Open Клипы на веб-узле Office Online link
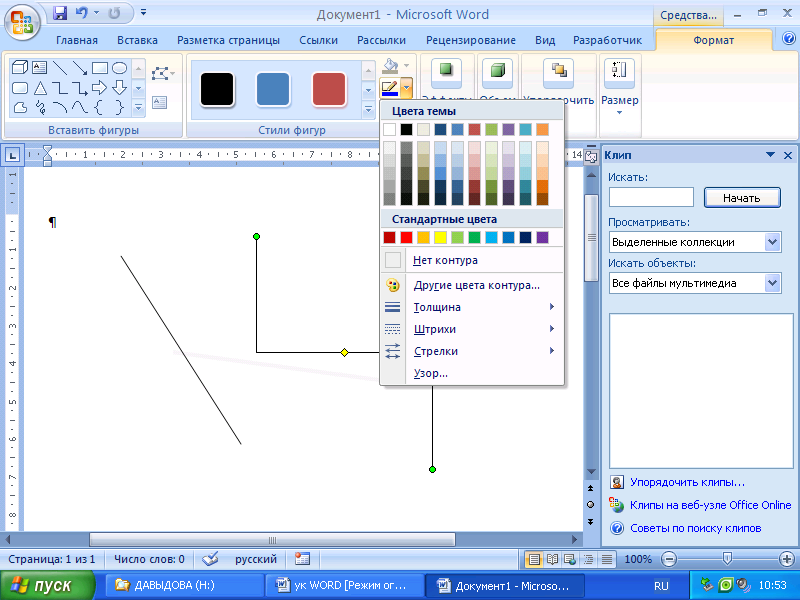800x600 pixels. (x=710, y=505)
